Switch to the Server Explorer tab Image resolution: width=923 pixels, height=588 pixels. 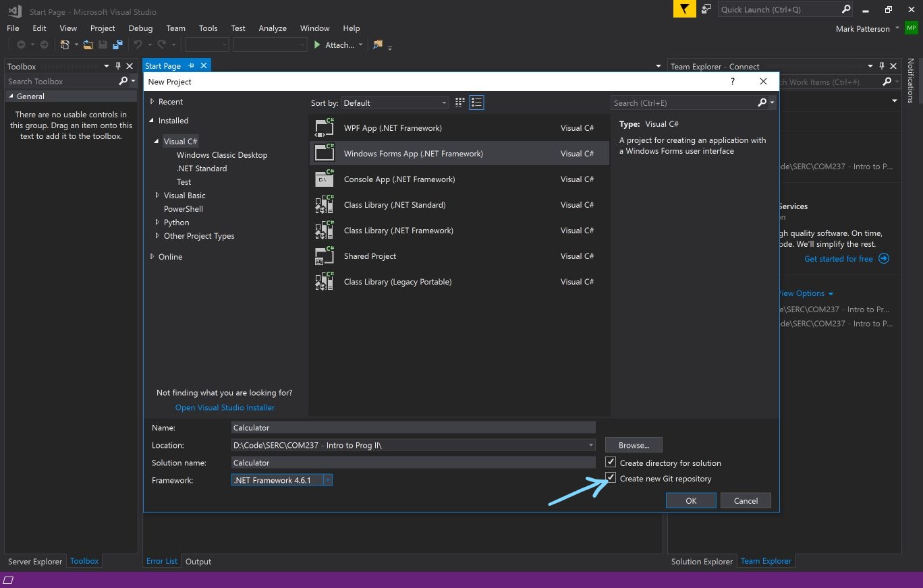click(35, 561)
